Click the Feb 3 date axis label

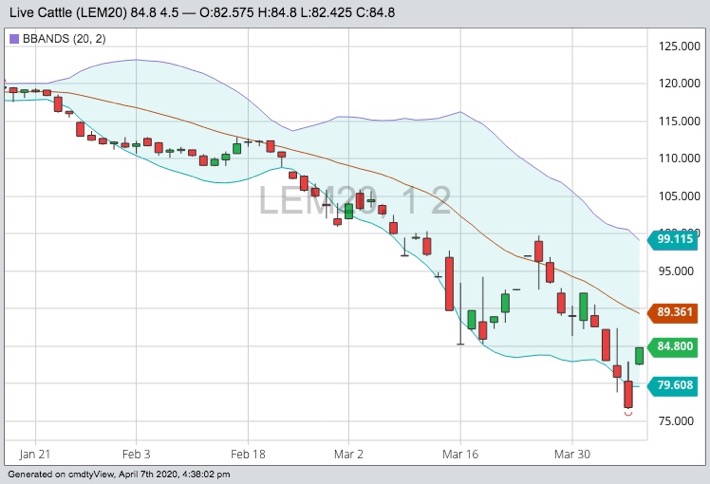pos(136,454)
